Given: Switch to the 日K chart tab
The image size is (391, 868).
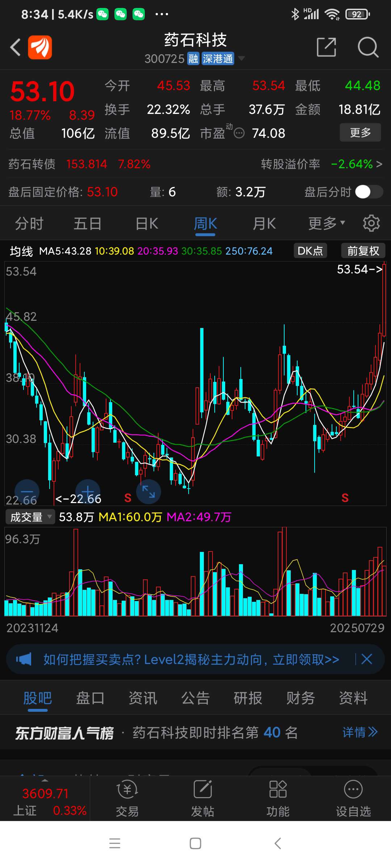Looking at the screenshot, I should pos(147,224).
